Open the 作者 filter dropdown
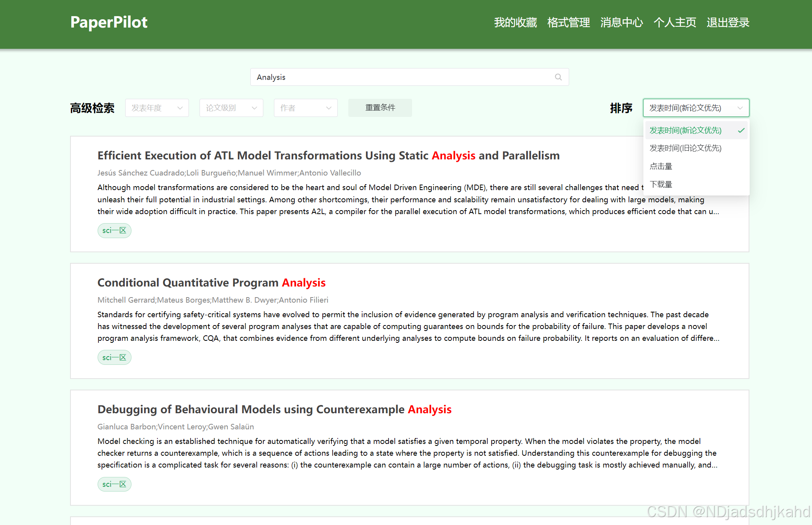 click(x=305, y=108)
